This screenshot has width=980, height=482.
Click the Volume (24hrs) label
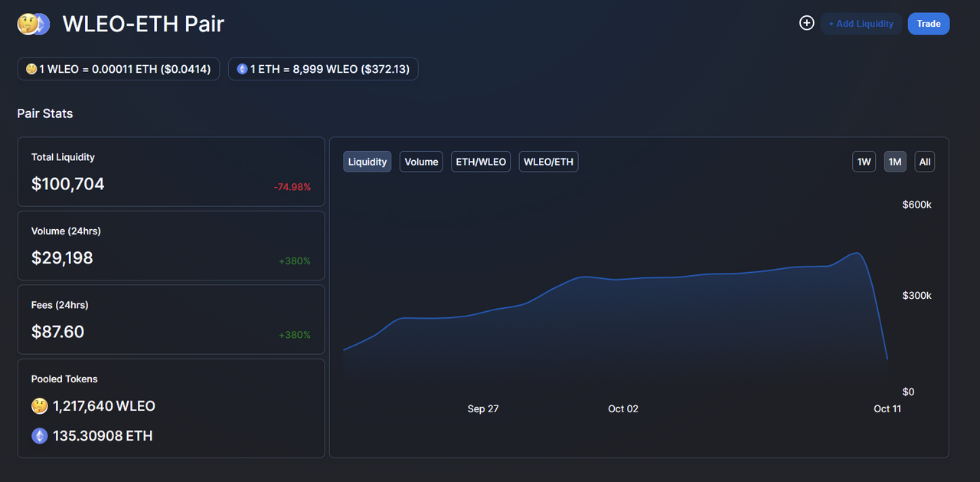[x=66, y=231]
